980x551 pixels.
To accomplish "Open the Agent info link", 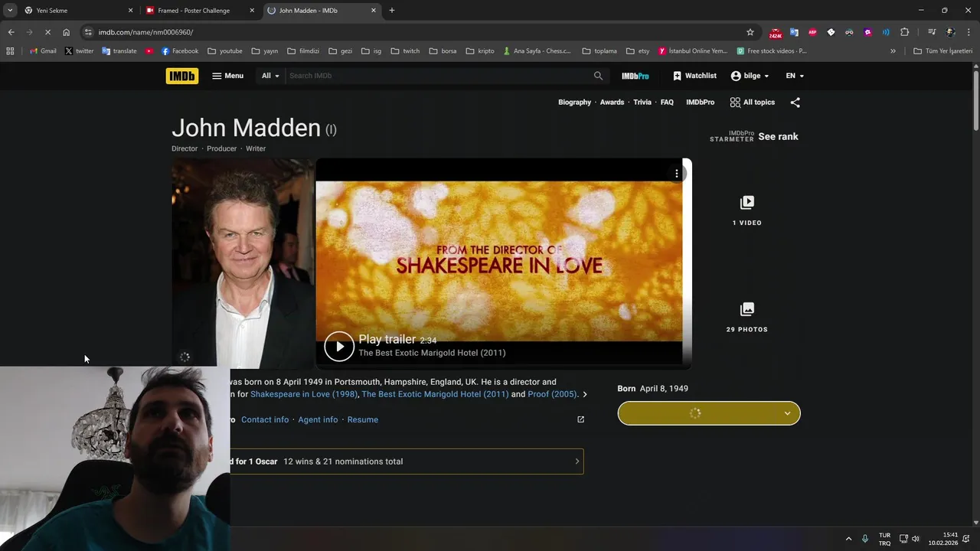I will (x=318, y=419).
